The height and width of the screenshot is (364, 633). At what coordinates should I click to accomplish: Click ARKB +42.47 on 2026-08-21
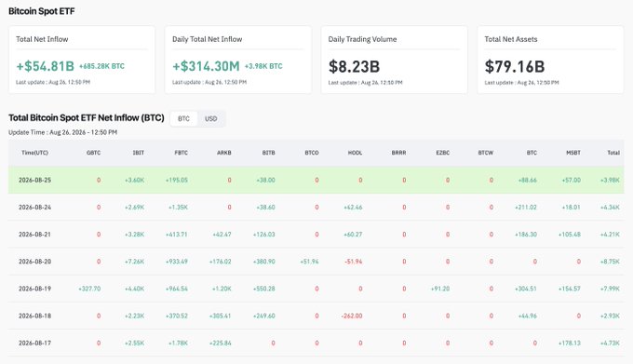coord(222,234)
